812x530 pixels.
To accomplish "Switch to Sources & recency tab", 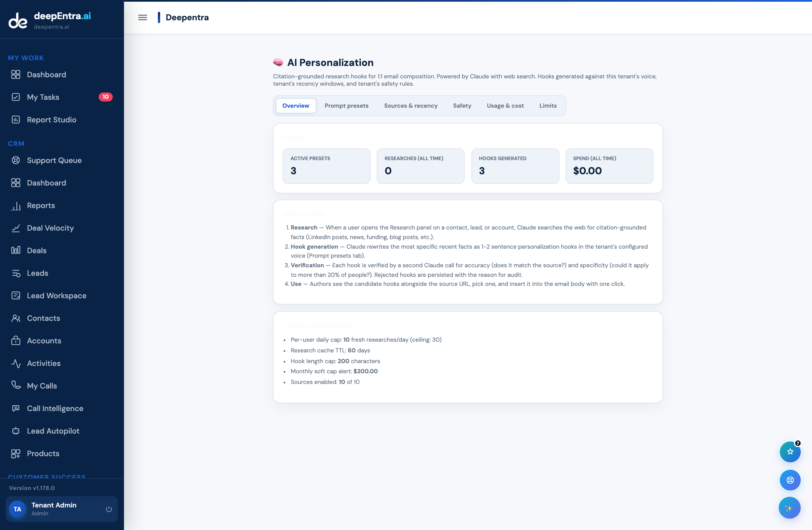I will coord(411,106).
